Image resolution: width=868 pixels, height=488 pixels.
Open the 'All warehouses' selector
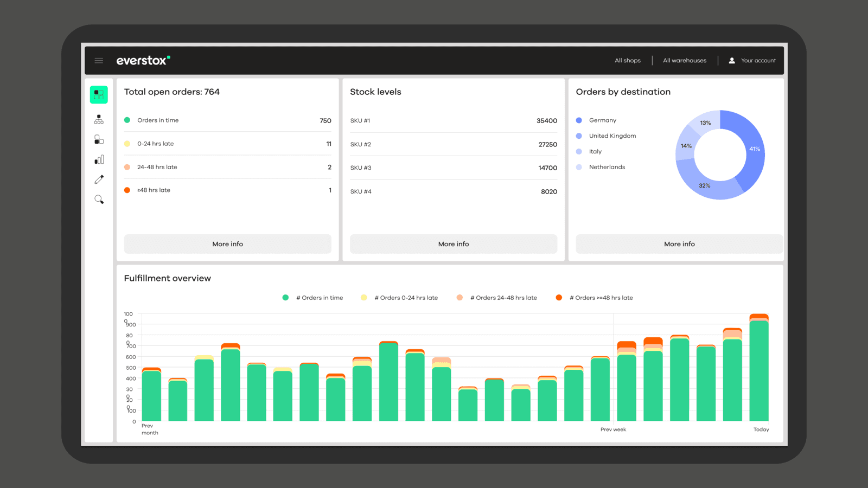(x=684, y=60)
